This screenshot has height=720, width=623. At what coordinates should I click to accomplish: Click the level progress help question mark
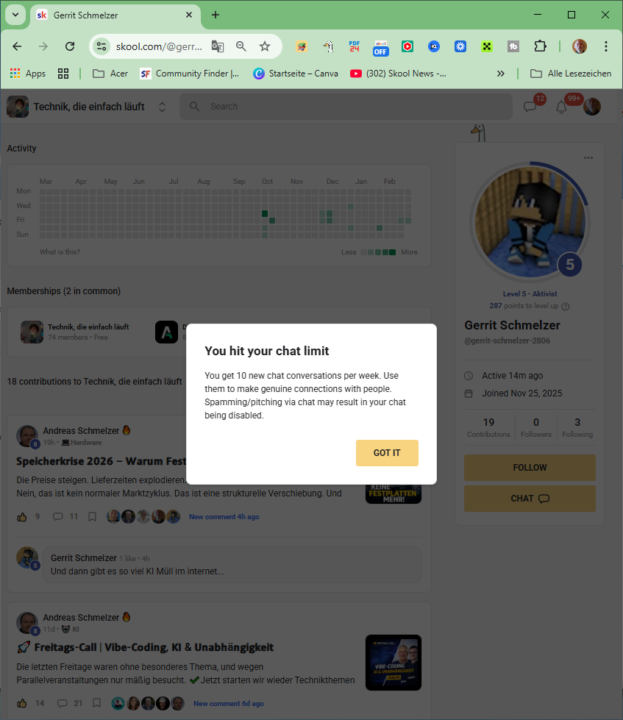[x=566, y=306]
